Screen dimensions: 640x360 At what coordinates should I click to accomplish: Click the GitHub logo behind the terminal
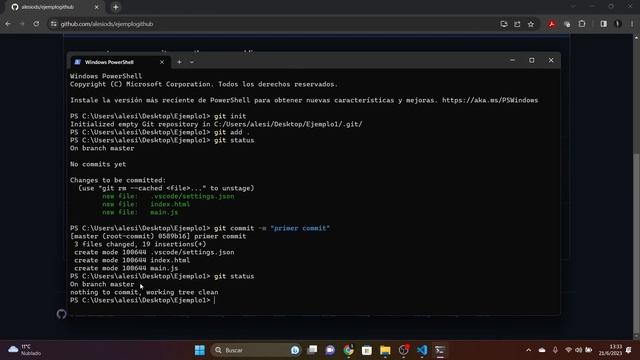[x=61, y=314]
